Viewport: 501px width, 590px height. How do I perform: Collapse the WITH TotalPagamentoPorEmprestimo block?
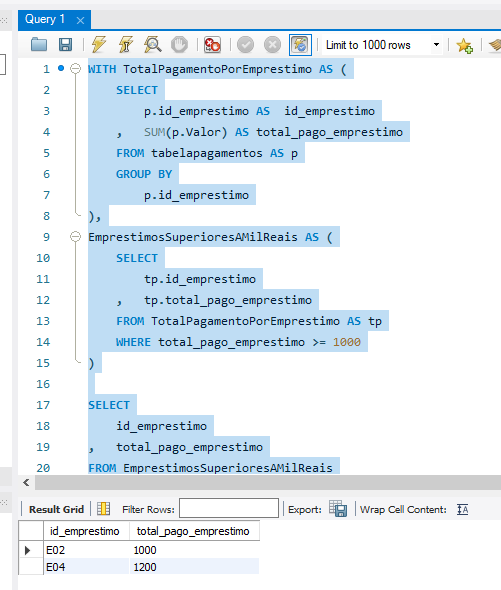coord(76,69)
